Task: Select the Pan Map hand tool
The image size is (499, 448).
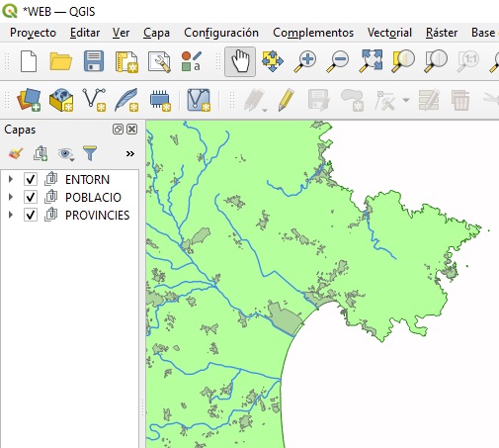Action: coord(240,61)
